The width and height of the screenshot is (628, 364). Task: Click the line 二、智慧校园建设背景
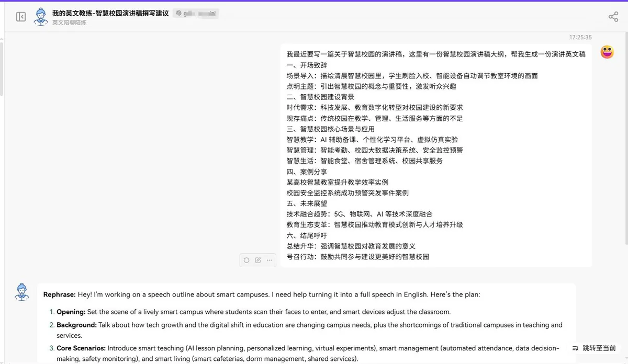pyautogui.click(x=320, y=97)
